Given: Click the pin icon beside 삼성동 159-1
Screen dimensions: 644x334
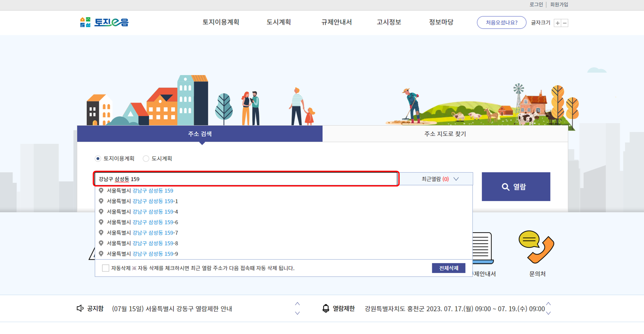Looking at the screenshot, I should [101, 201].
